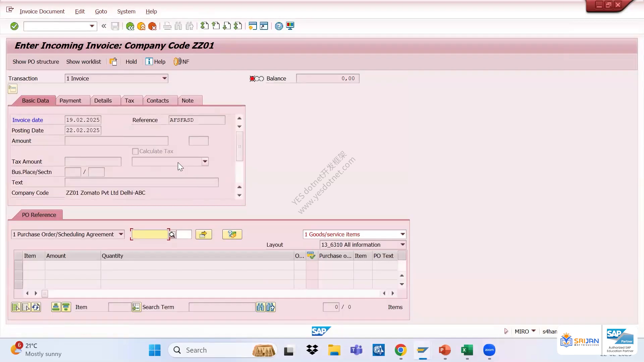Image resolution: width=644 pixels, height=362 pixels.
Task: Click the Balance traffic light status indicator
Action: pos(257,78)
